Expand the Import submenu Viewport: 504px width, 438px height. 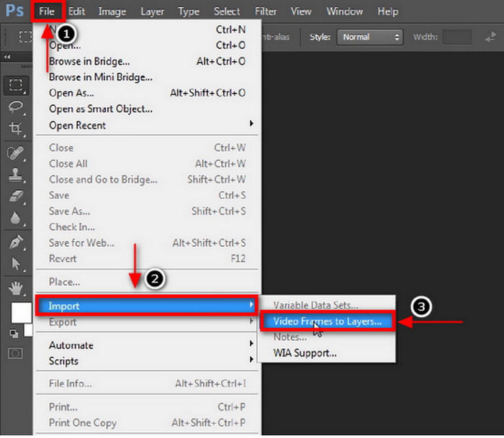coord(147,306)
